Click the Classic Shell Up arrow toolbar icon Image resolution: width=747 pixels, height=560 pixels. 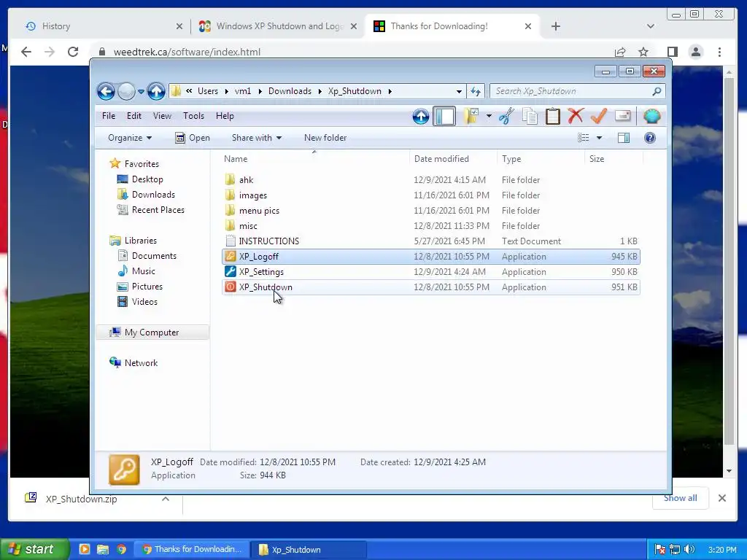tap(421, 116)
